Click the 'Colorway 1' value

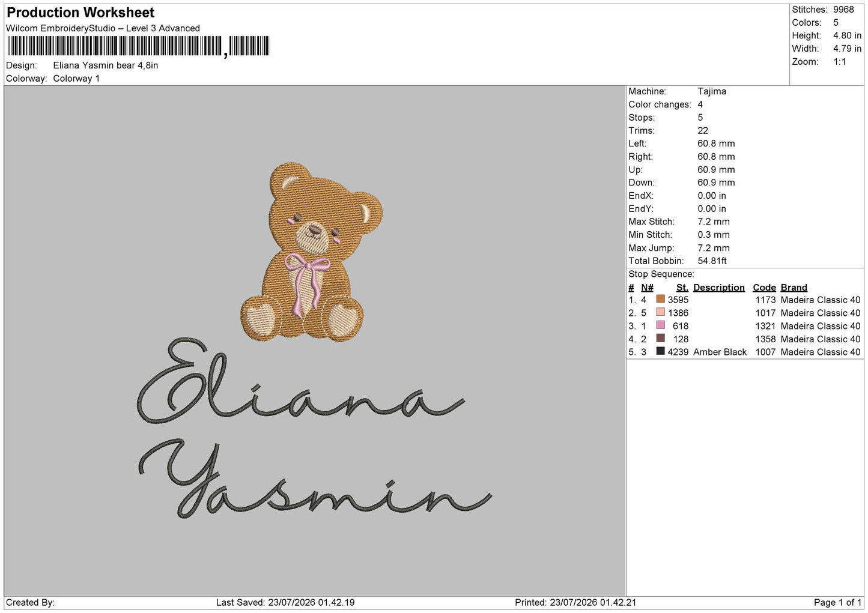pyautogui.click(x=76, y=79)
